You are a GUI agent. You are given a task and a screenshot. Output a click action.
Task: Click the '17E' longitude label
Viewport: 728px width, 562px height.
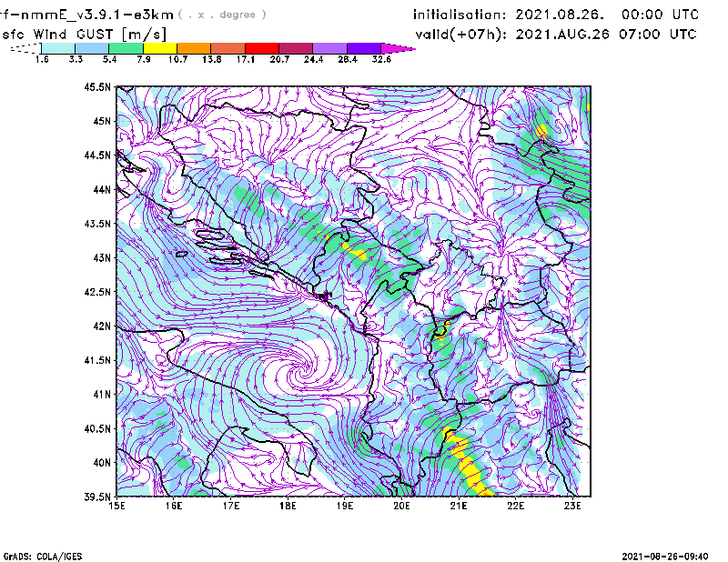[x=231, y=506]
